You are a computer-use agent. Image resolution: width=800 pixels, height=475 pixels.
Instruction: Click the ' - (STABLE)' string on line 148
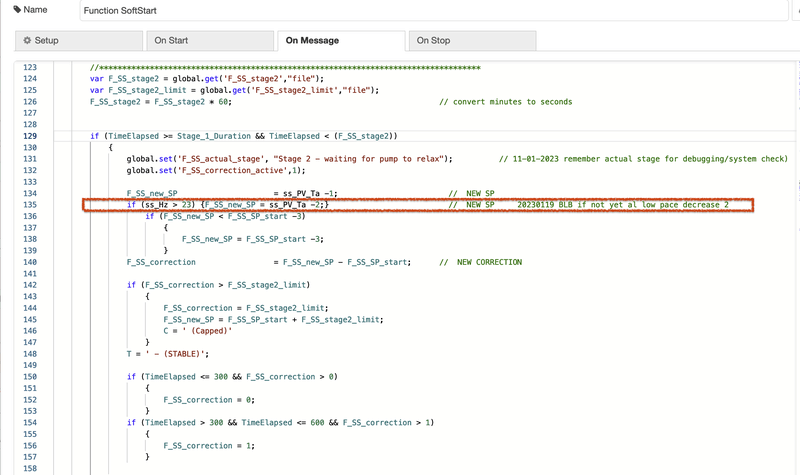(176, 354)
